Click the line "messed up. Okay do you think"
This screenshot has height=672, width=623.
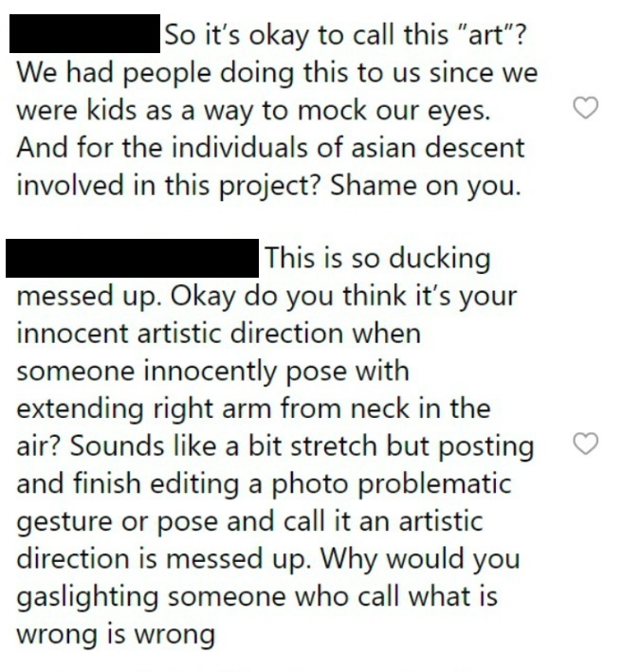(x=266, y=296)
